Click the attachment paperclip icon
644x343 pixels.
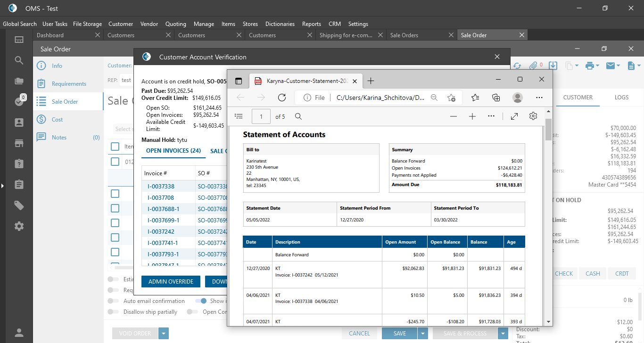pyautogui.click(x=533, y=66)
